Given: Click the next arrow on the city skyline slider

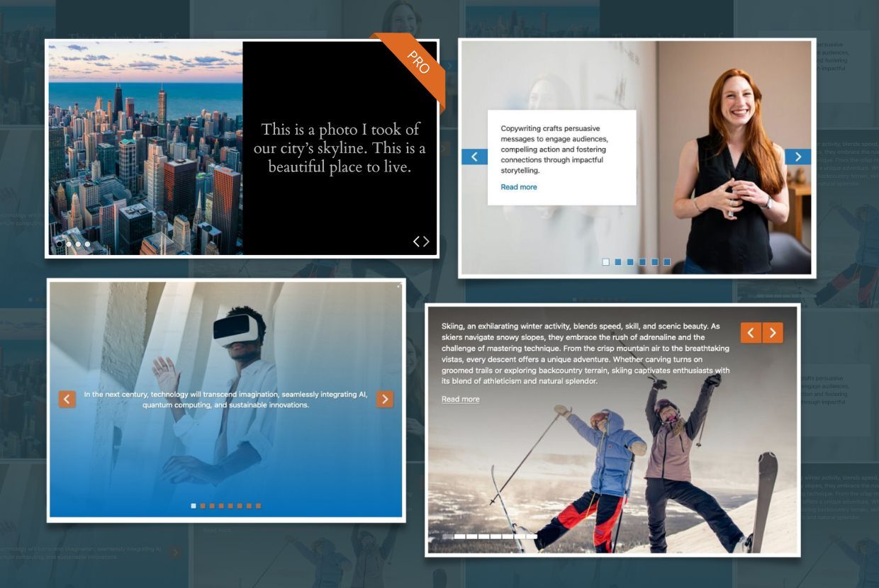Looking at the screenshot, I should pos(426,242).
